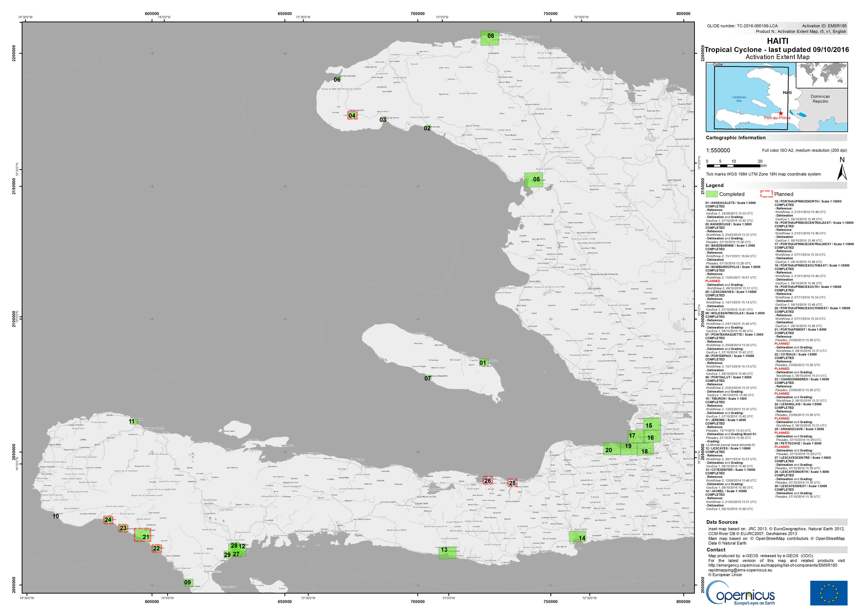
Task: Click the 'Cuba' label in inset map
Action: (717, 65)
